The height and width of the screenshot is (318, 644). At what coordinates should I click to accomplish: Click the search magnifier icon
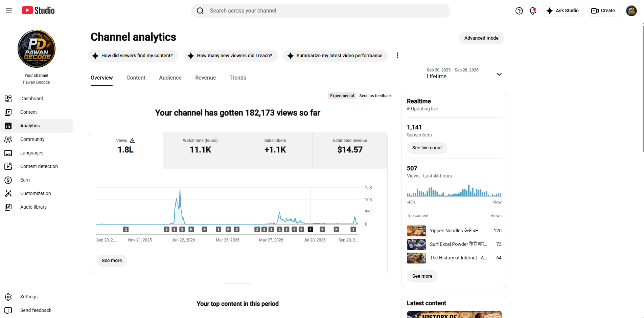point(200,11)
